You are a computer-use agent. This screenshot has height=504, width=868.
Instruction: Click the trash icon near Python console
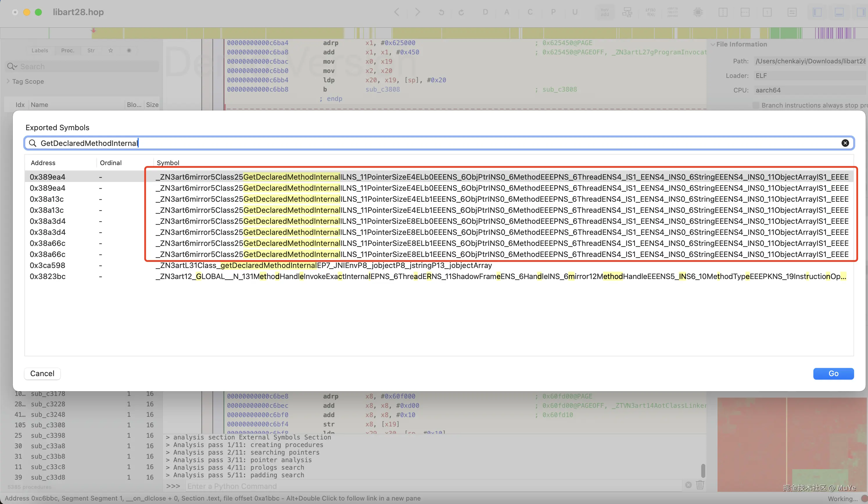700,485
